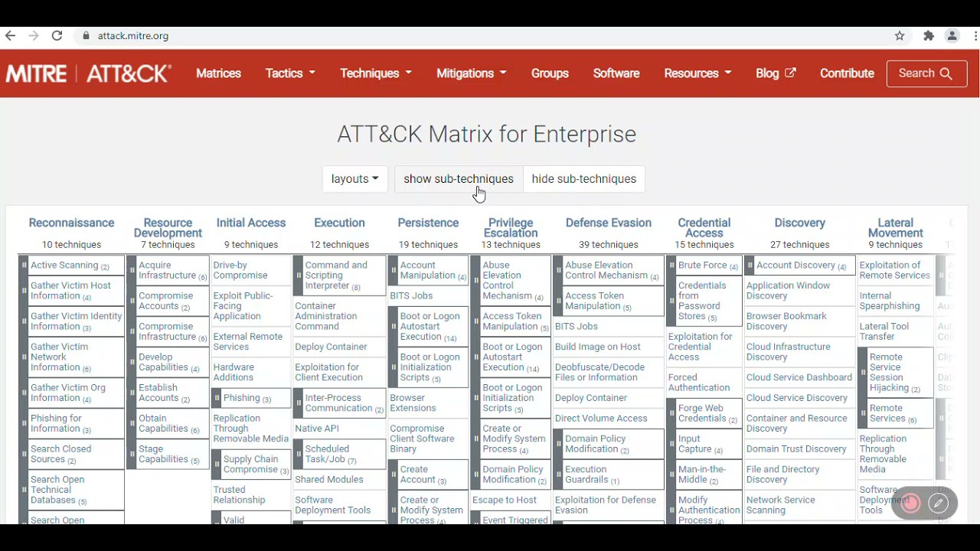Expand sub-techniques handle beside Account Discovery
Viewport: 980px width, 551px height.
pos(750,266)
